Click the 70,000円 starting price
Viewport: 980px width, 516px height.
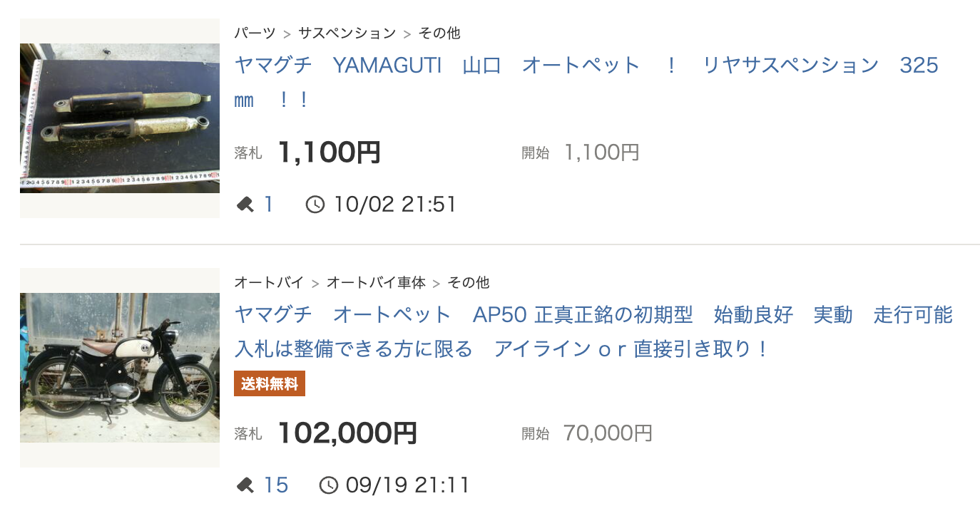pyautogui.click(x=608, y=433)
